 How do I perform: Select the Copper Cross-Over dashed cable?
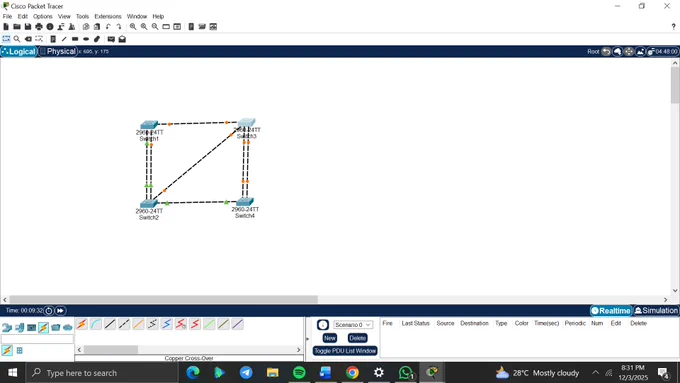[124, 324]
